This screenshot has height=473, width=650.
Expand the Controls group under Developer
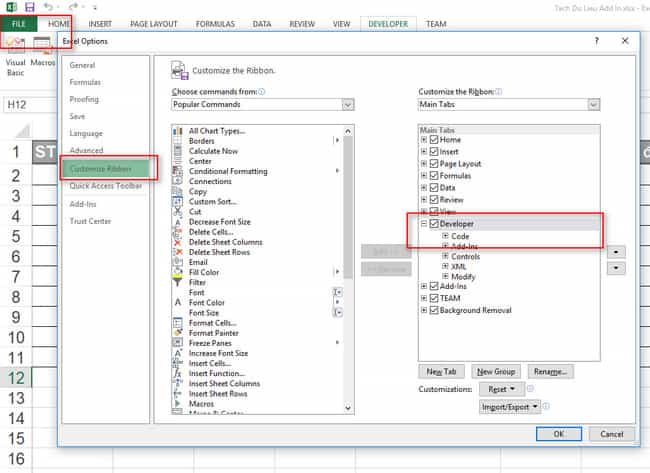445,256
